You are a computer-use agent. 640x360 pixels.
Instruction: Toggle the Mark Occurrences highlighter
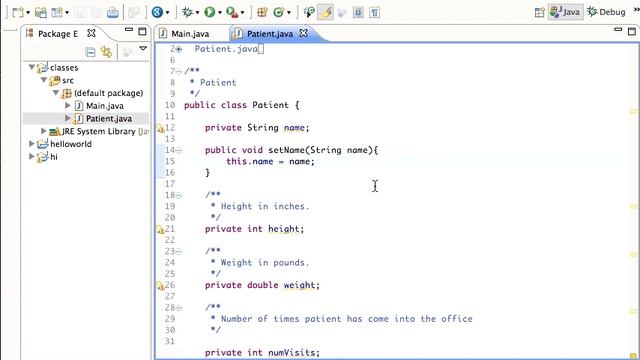click(x=325, y=12)
